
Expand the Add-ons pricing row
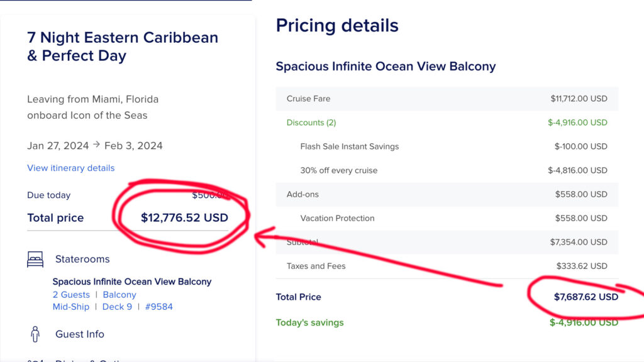point(447,194)
